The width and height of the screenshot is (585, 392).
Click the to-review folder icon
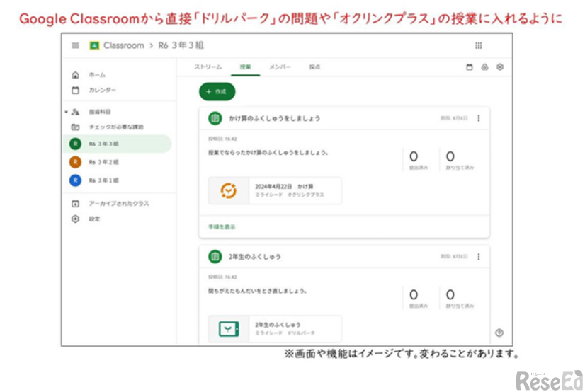click(x=75, y=127)
